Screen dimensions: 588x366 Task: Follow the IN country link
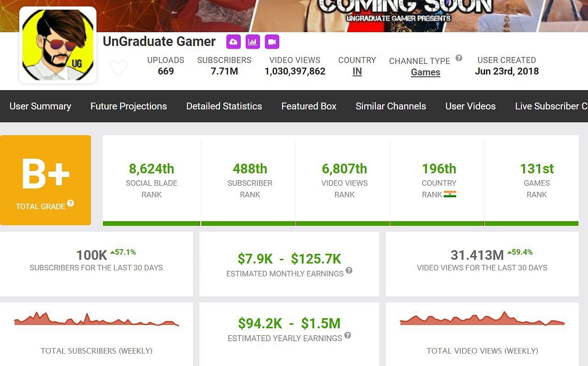(357, 71)
